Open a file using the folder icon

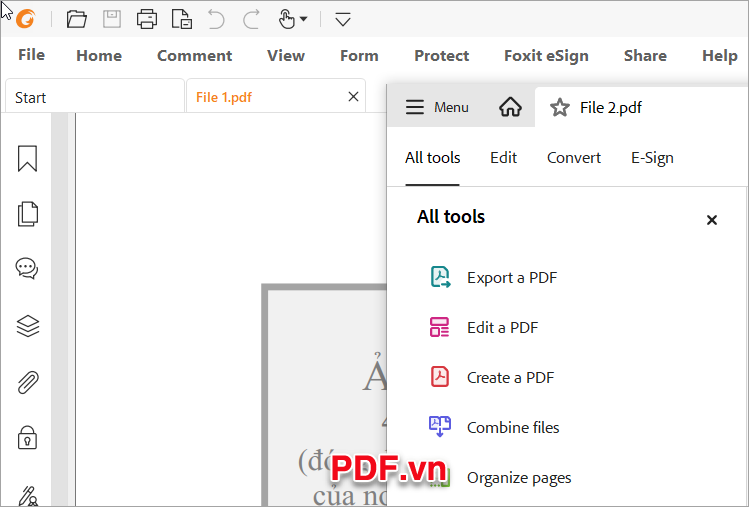[x=76, y=20]
